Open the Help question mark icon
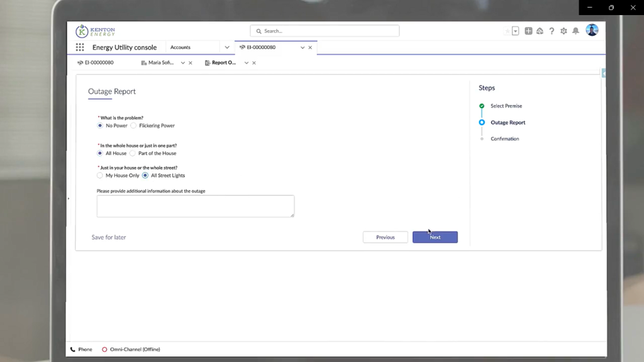644x362 pixels. pyautogui.click(x=552, y=31)
